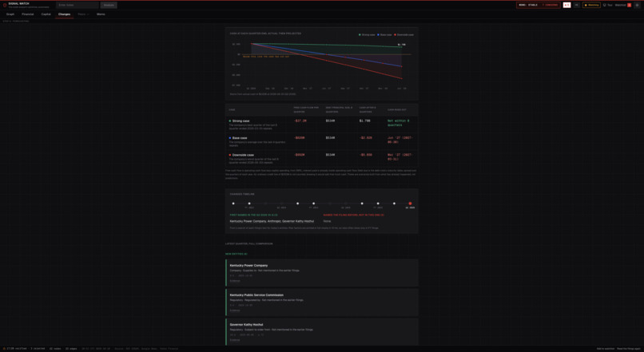The image size is (644, 352).
Task: Click the Governor Kathy Hochul card title
Action: coord(246,325)
